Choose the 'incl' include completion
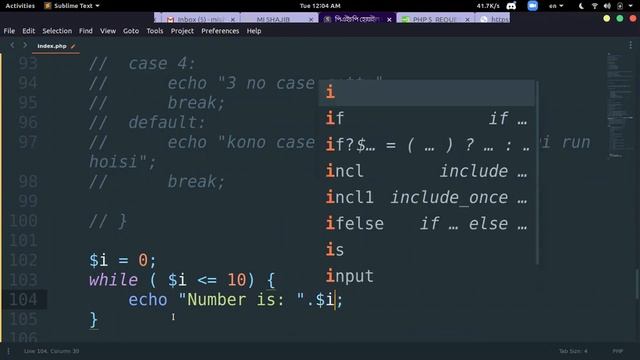Image resolution: width=640 pixels, height=360 pixels. click(x=427, y=171)
